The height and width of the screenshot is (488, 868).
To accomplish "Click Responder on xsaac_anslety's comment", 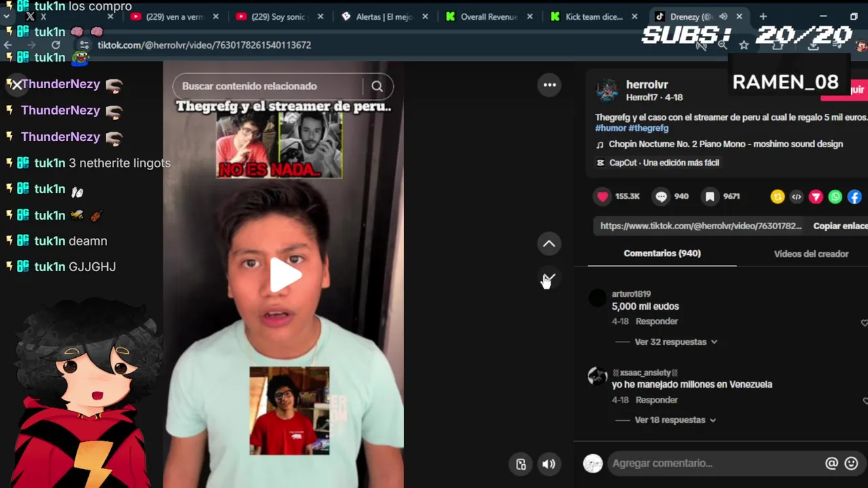I will (x=656, y=400).
